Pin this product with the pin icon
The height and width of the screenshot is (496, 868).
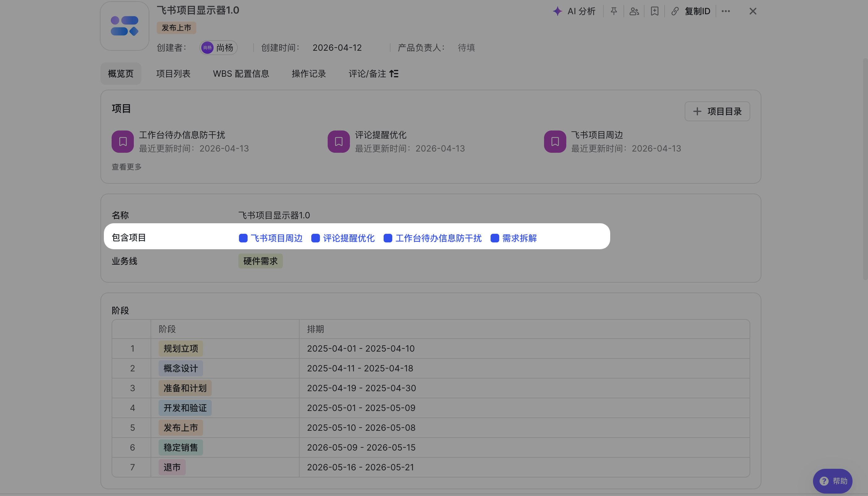click(614, 11)
